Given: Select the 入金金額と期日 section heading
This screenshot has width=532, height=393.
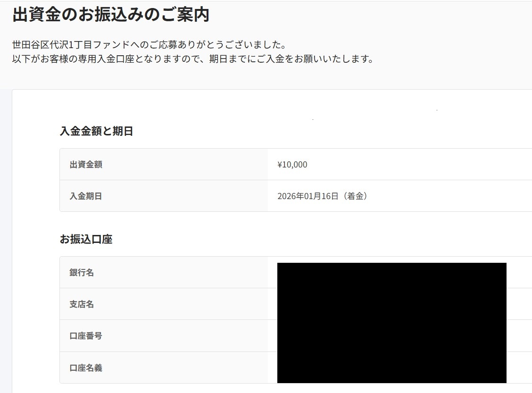Looking at the screenshot, I should 97,131.
